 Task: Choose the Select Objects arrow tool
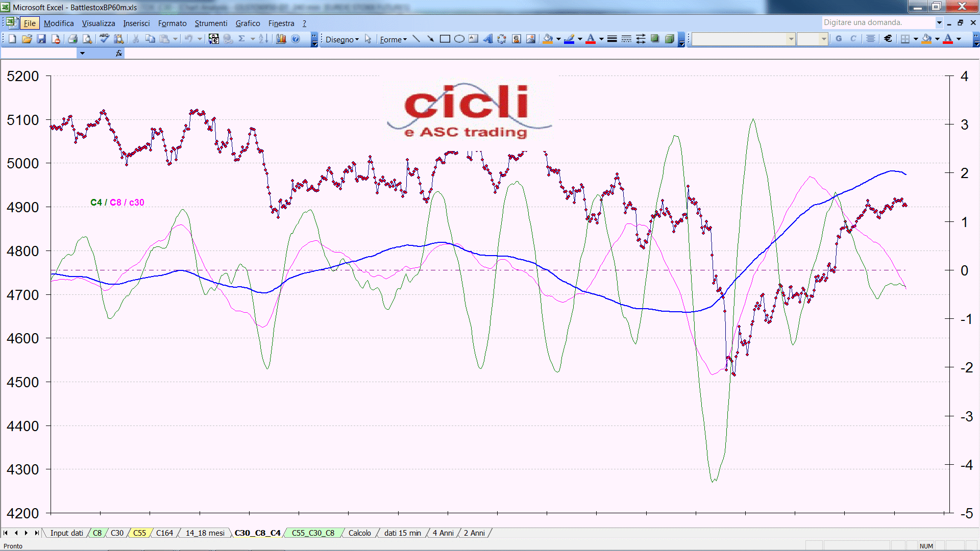pos(368,39)
